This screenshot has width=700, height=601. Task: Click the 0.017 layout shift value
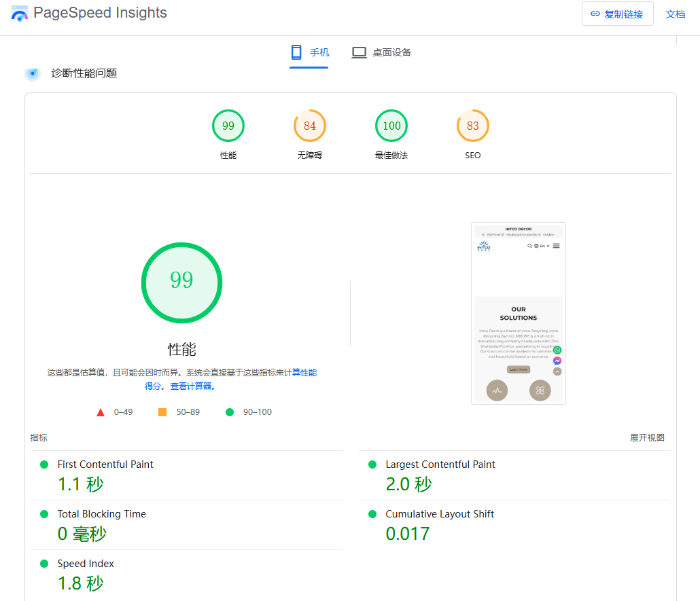pyautogui.click(x=408, y=534)
